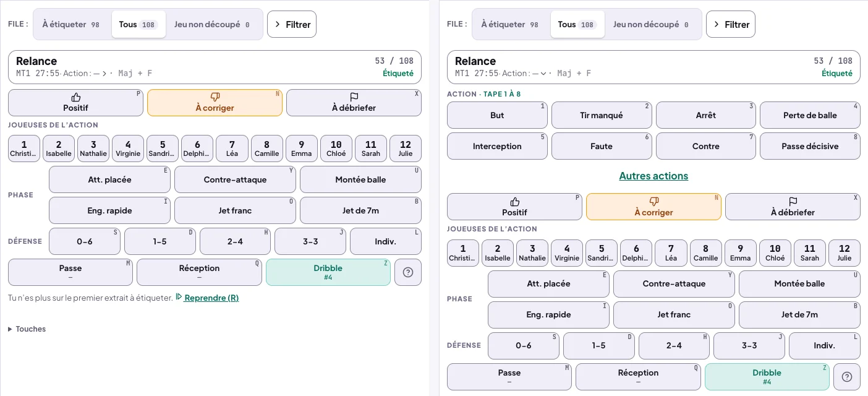
Task: Click the thumbs-up Positif icon in the right panel
Action: coord(515,202)
